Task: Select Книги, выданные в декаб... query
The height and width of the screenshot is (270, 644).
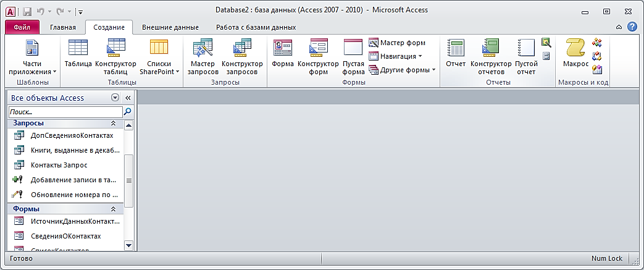Action: point(65,150)
